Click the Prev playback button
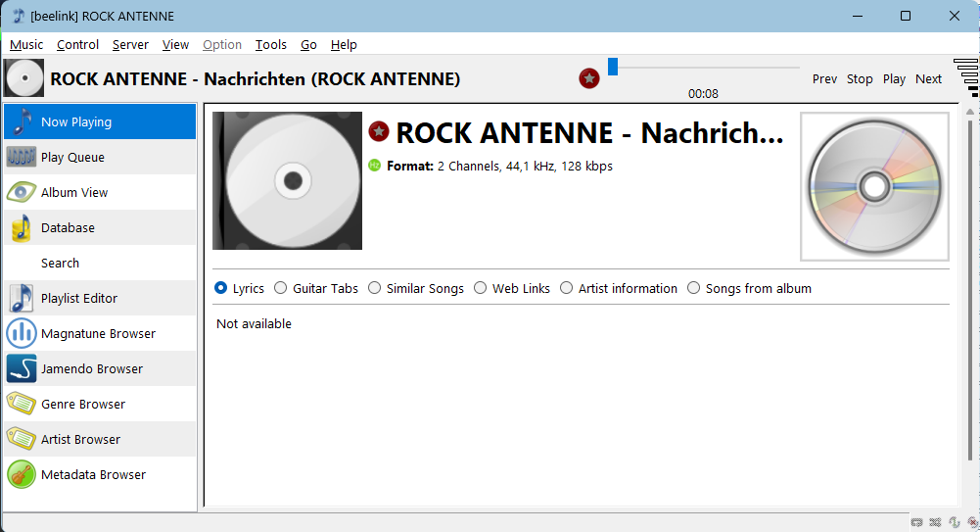 click(824, 78)
